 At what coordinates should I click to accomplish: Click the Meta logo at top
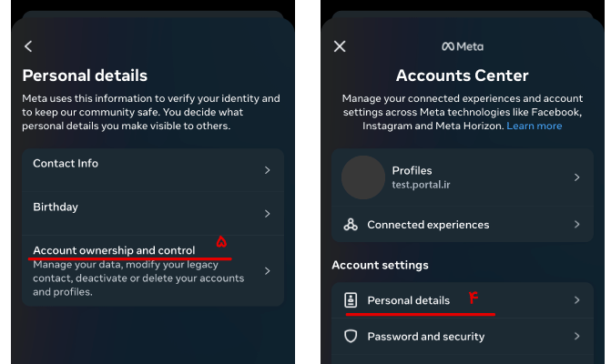(463, 46)
